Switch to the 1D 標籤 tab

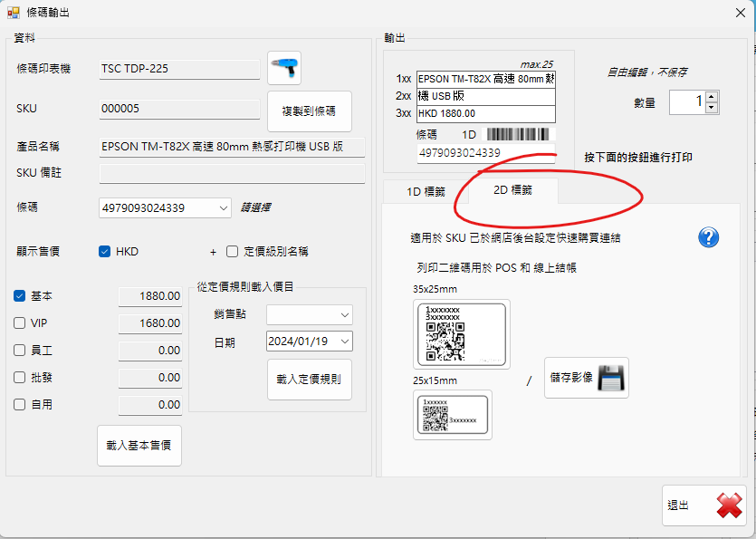(426, 191)
